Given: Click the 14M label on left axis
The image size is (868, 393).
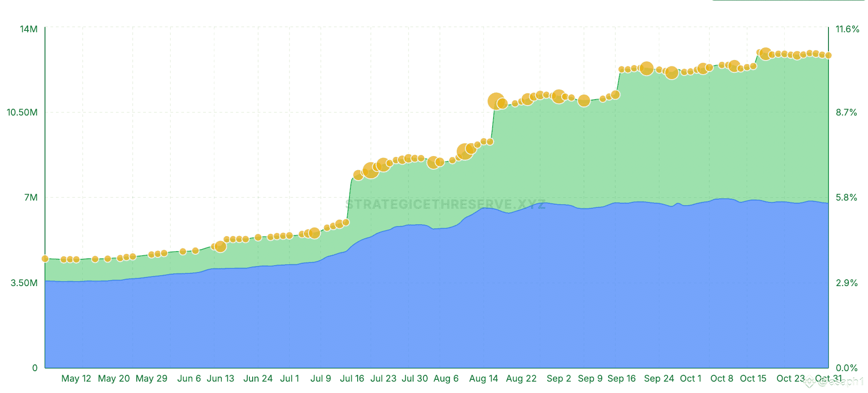Looking at the screenshot, I should 29,29.
